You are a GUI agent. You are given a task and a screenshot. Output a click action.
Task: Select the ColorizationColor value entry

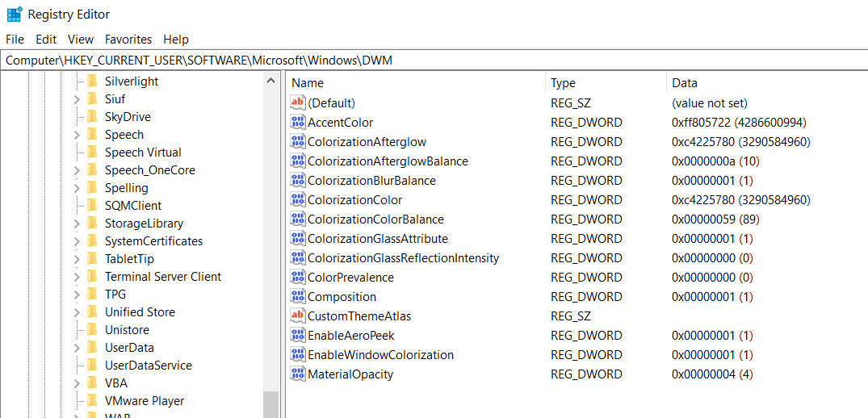354,200
